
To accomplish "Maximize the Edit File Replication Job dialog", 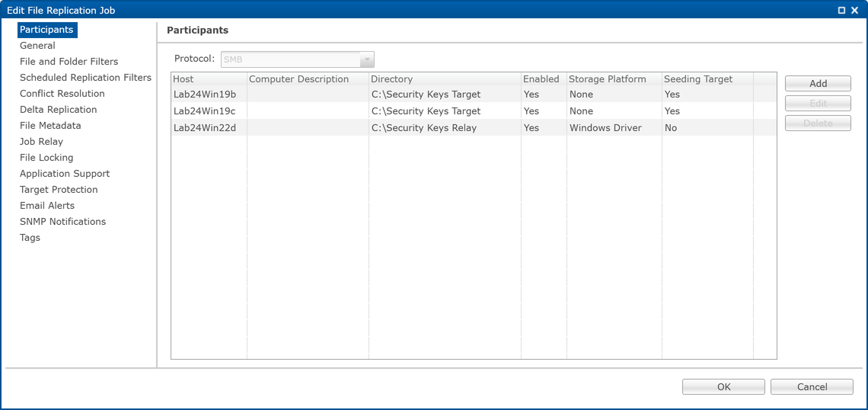I will (841, 10).
